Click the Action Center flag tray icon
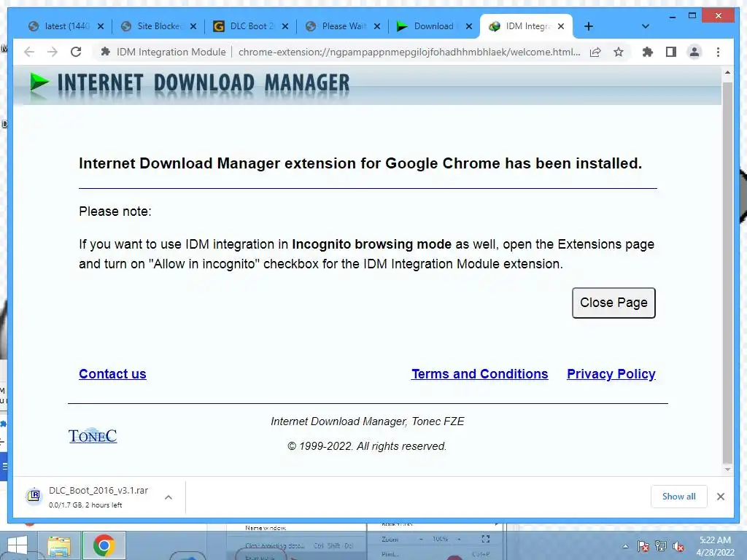747x560 pixels. pos(643,546)
